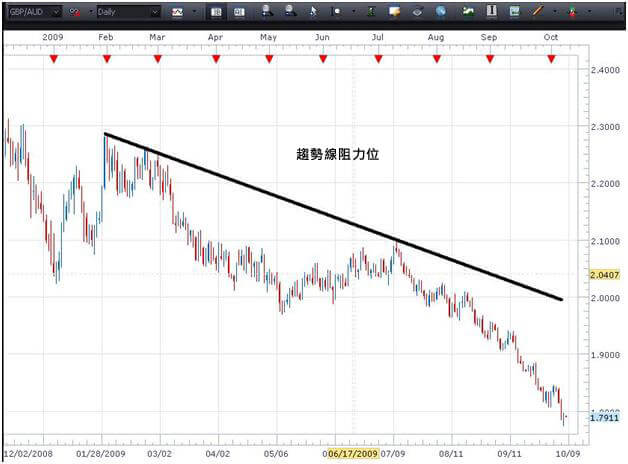Click the first panel layout icon
The image size is (628, 464).
(x=217, y=13)
